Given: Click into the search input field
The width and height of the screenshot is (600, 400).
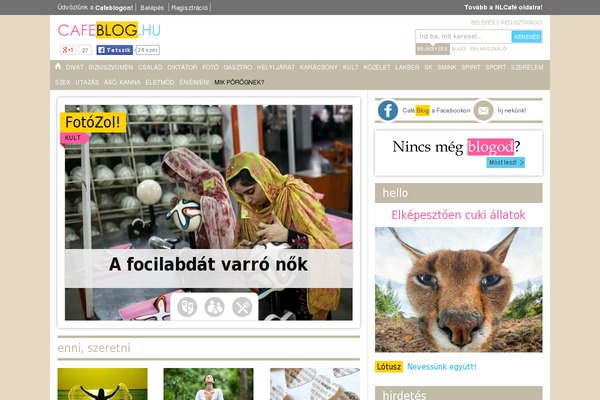Looking at the screenshot, I should click(x=463, y=36).
